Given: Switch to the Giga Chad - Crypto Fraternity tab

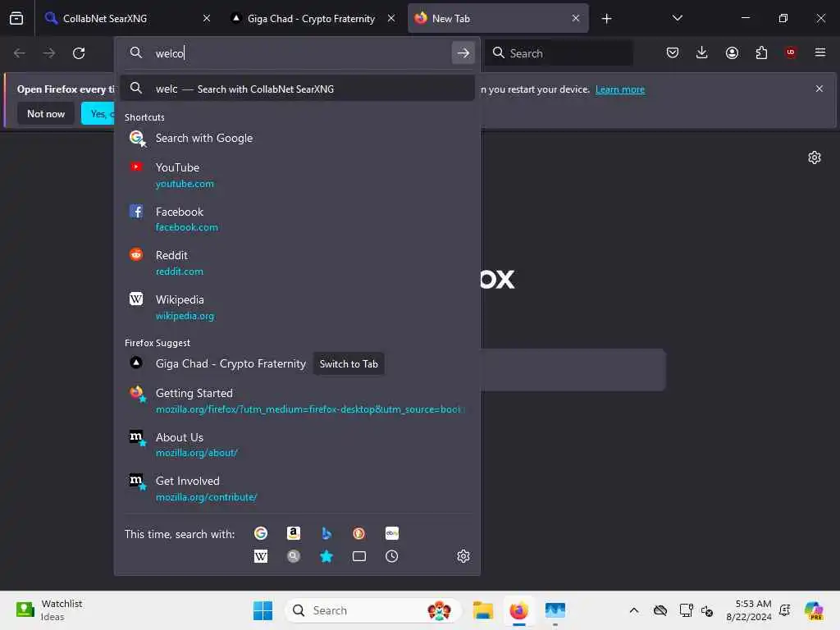Looking at the screenshot, I should click(x=311, y=18).
